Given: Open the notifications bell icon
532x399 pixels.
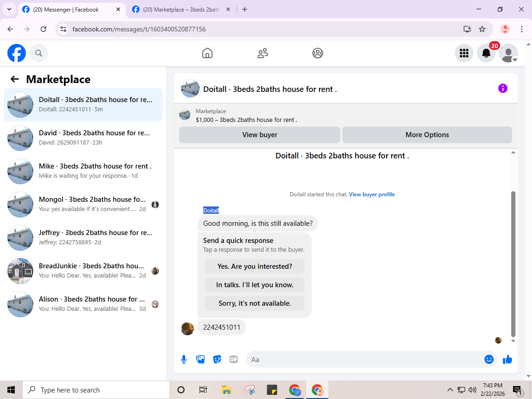Looking at the screenshot, I should [486, 53].
